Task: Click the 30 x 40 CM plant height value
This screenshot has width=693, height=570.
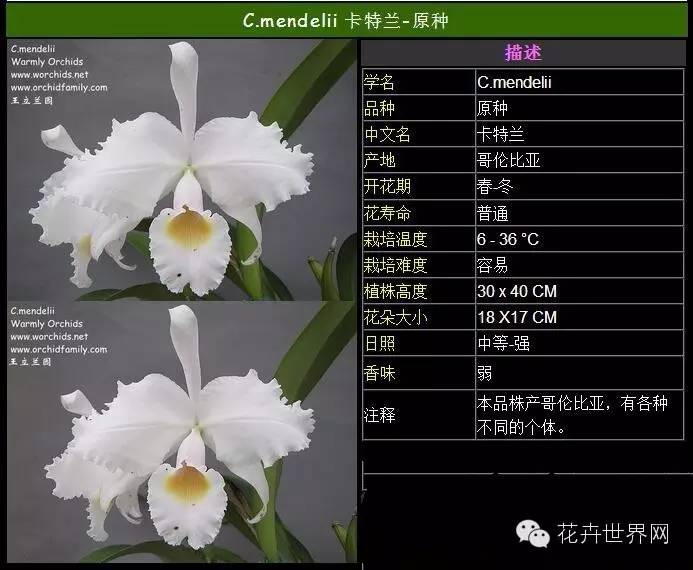Action: pyautogui.click(x=517, y=291)
